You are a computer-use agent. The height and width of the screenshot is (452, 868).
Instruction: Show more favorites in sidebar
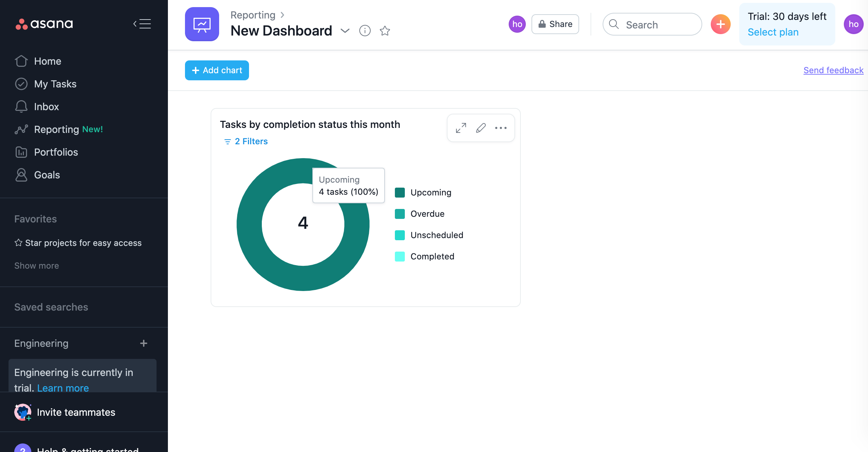37,266
